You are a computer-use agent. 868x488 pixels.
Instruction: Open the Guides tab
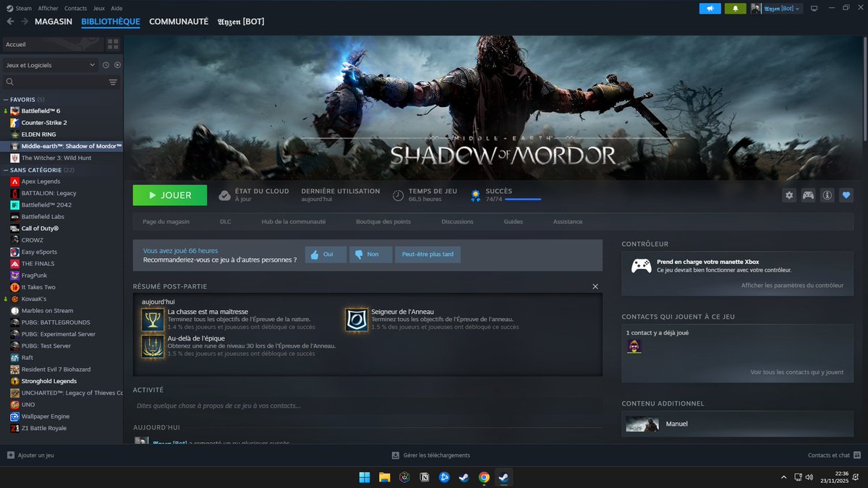coord(514,221)
